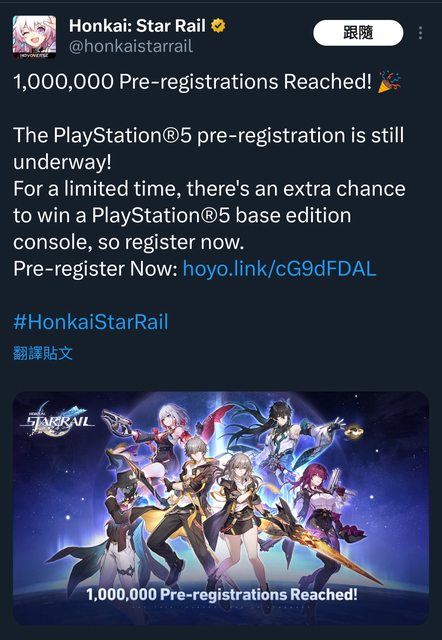The image size is (442, 640).
Task: Click the image caption 1,000,000 Pre-registrations Reached!
Action: coord(222,594)
